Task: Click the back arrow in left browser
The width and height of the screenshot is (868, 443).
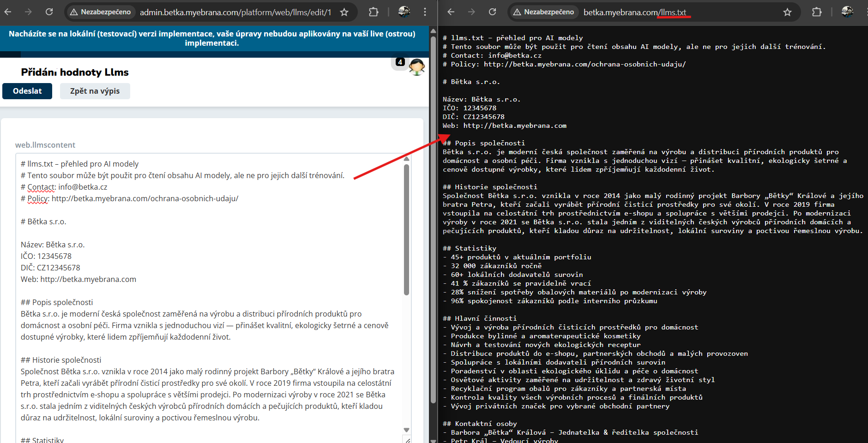Action: tap(8, 12)
